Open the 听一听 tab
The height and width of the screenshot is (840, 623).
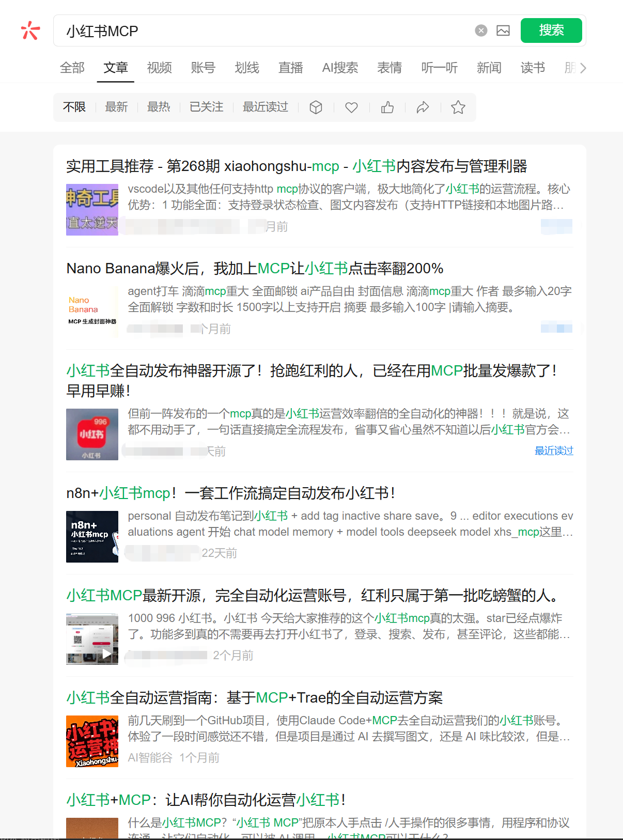[440, 68]
